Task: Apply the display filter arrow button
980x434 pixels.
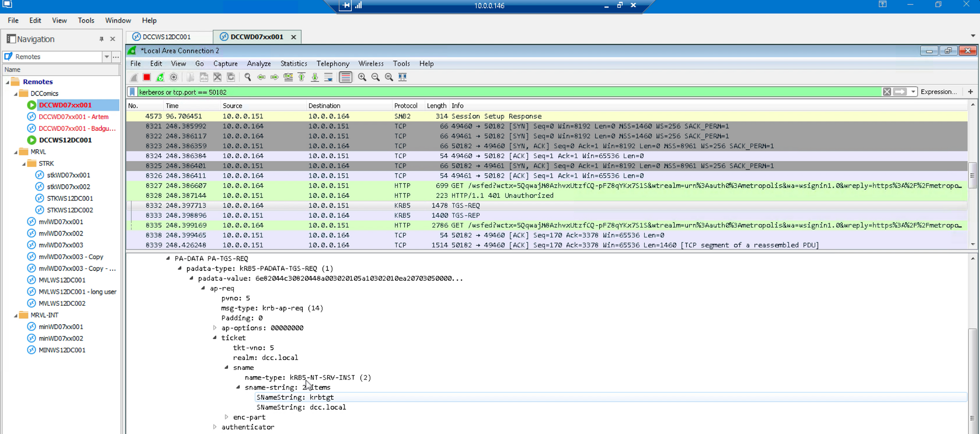Action: 900,92
